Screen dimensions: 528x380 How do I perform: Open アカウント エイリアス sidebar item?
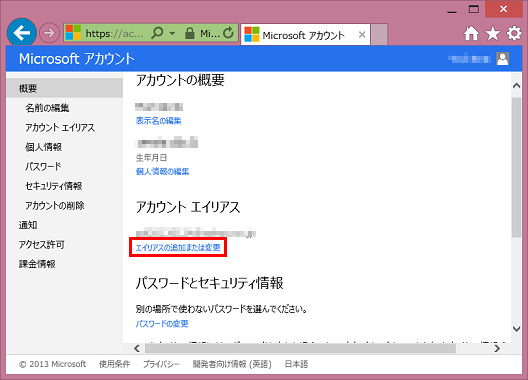click(60, 127)
